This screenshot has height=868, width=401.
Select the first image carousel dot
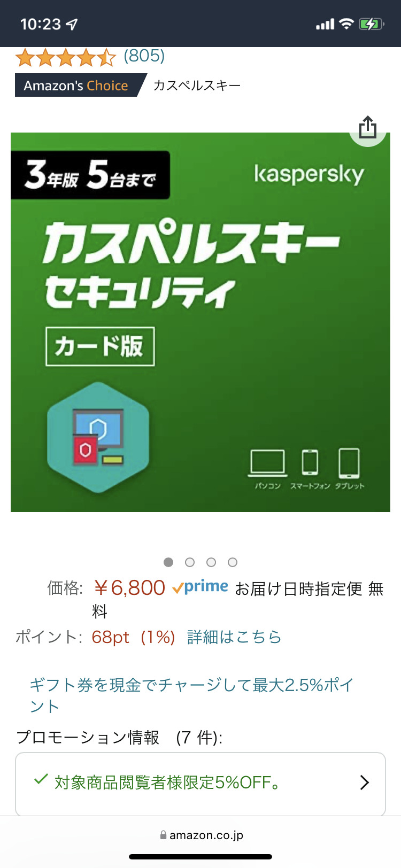[168, 562]
